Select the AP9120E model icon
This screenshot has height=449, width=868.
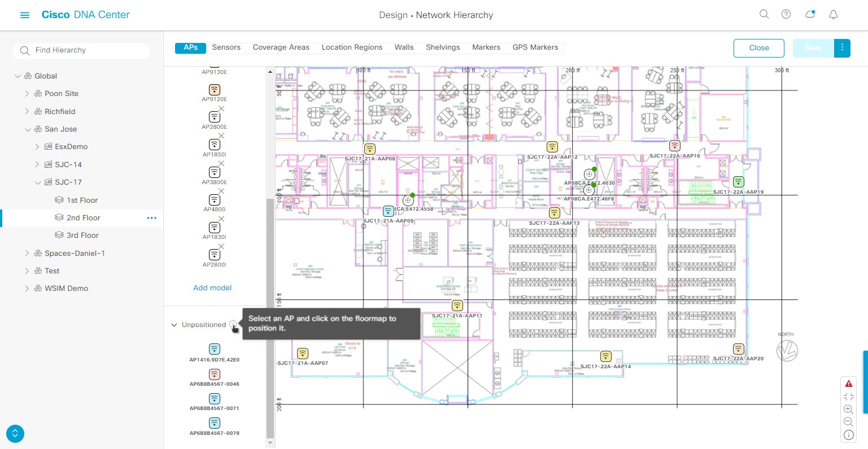(x=215, y=89)
